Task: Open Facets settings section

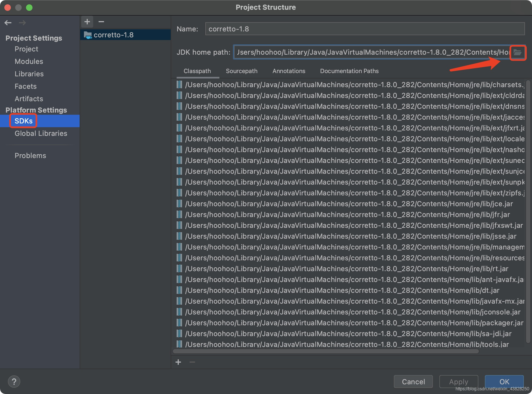Action: [x=25, y=86]
